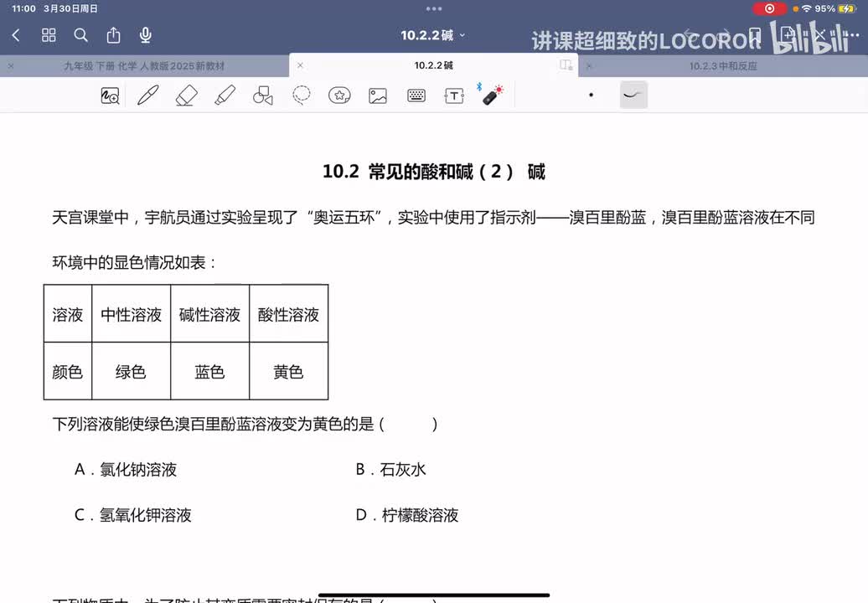Close the 九年级 下册 化学 tab
This screenshot has width=868, height=603.
click(11, 66)
